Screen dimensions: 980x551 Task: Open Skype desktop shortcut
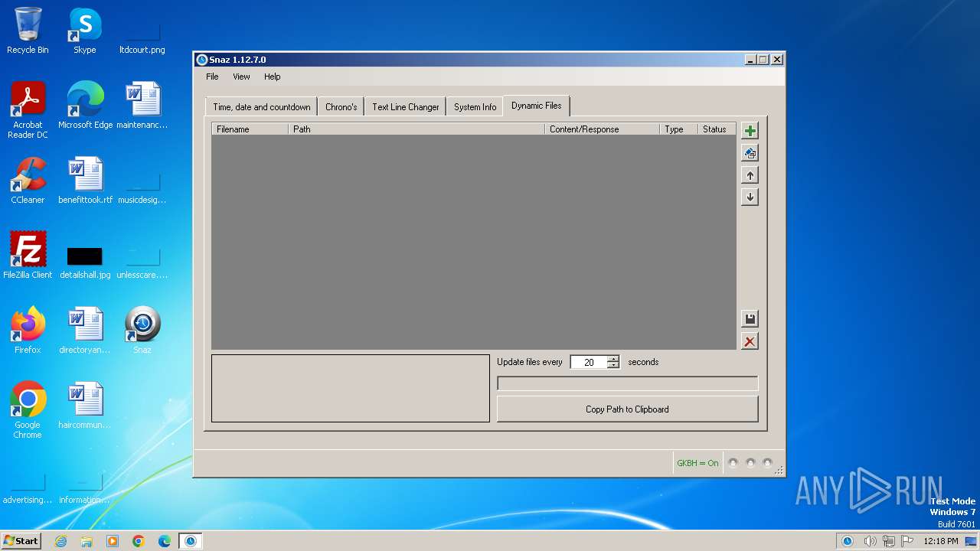pos(84,31)
